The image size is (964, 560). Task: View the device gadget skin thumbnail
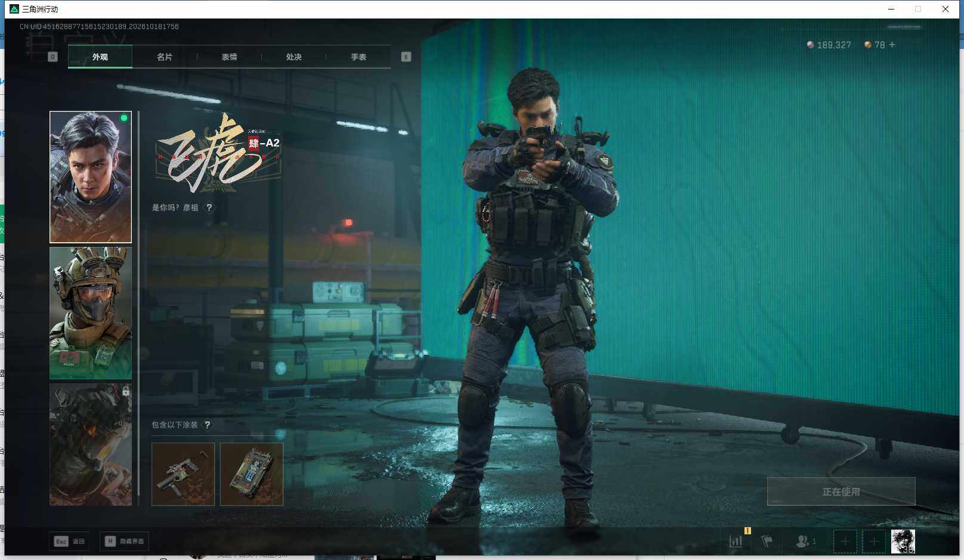[252, 474]
